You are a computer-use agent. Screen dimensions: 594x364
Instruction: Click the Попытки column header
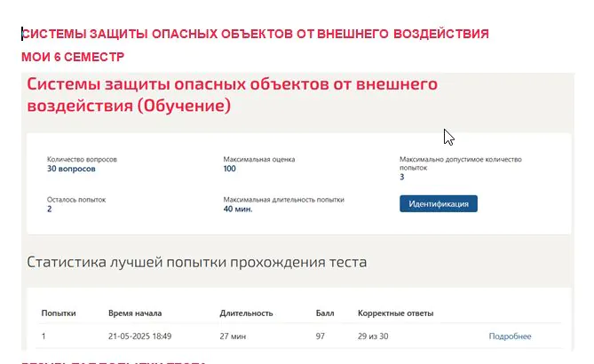59,313
